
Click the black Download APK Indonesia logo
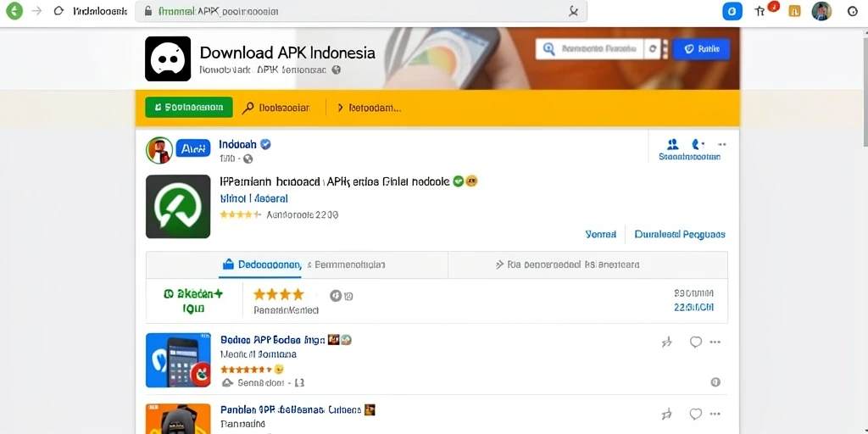[x=168, y=58]
